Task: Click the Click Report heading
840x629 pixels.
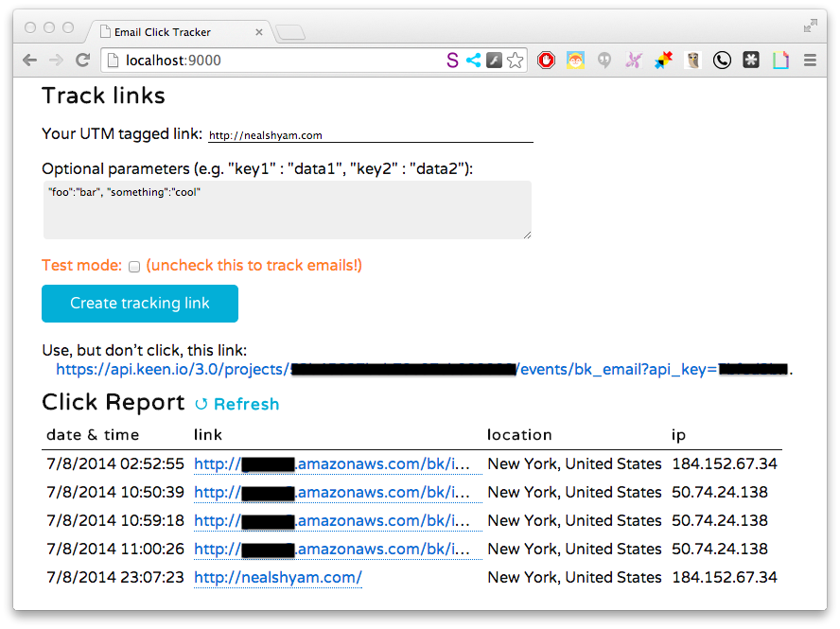Action: [x=113, y=402]
